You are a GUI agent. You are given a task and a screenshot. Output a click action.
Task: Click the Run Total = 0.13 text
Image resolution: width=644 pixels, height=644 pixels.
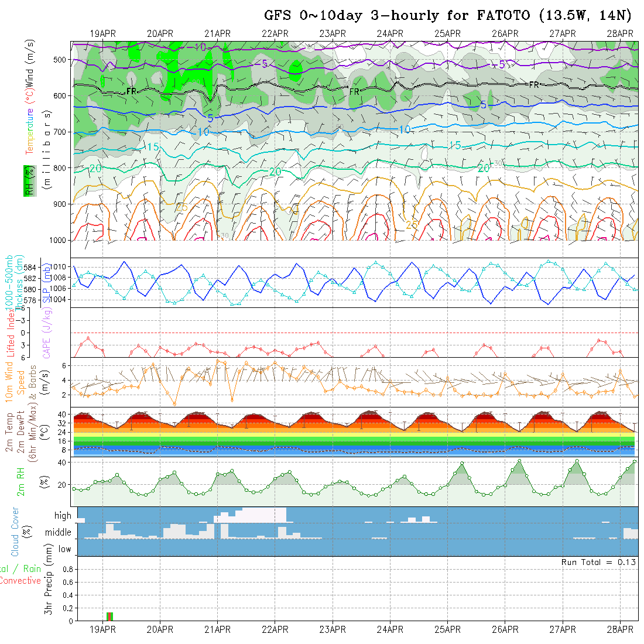(x=598, y=562)
